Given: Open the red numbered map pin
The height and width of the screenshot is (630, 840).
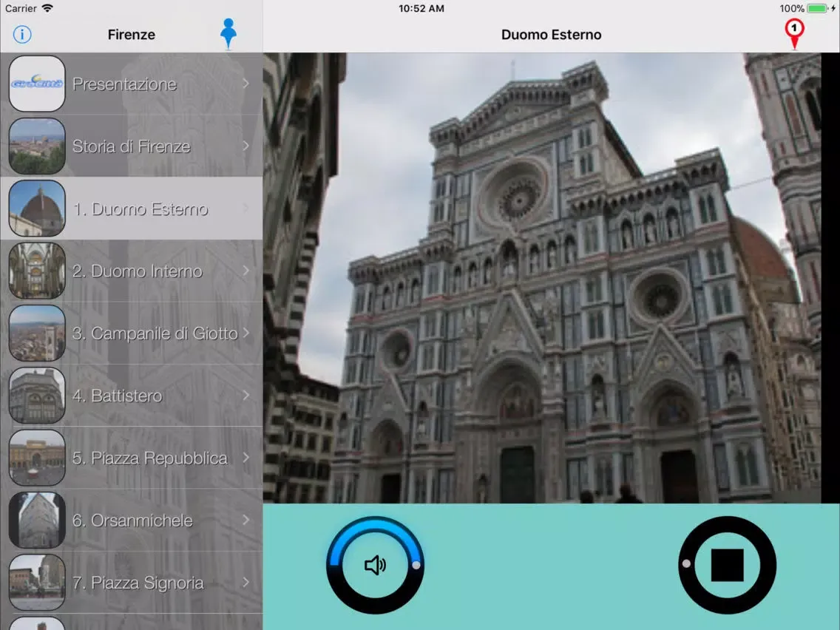Looking at the screenshot, I should (x=794, y=34).
